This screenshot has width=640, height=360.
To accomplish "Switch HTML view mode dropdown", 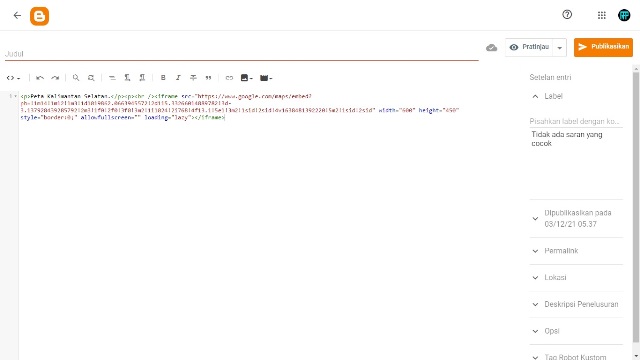I will (13, 78).
